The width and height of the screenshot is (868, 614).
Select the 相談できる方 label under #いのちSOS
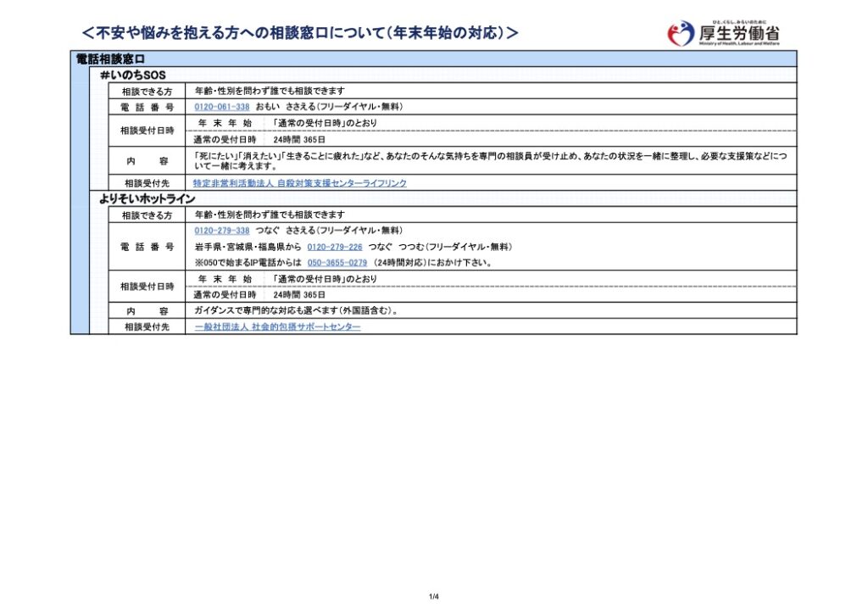coord(147,91)
